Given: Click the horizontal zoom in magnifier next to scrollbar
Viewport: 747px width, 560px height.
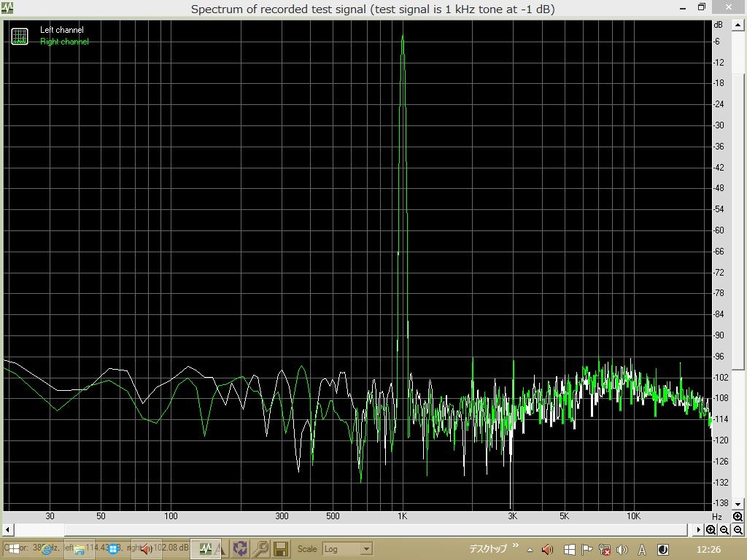Looking at the screenshot, I should tap(711, 529).
